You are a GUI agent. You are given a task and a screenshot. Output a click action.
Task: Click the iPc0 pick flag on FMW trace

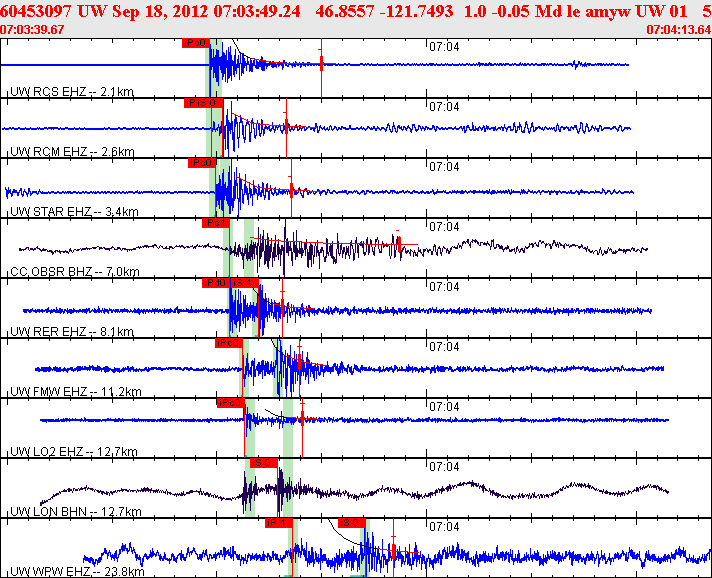(228, 343)
